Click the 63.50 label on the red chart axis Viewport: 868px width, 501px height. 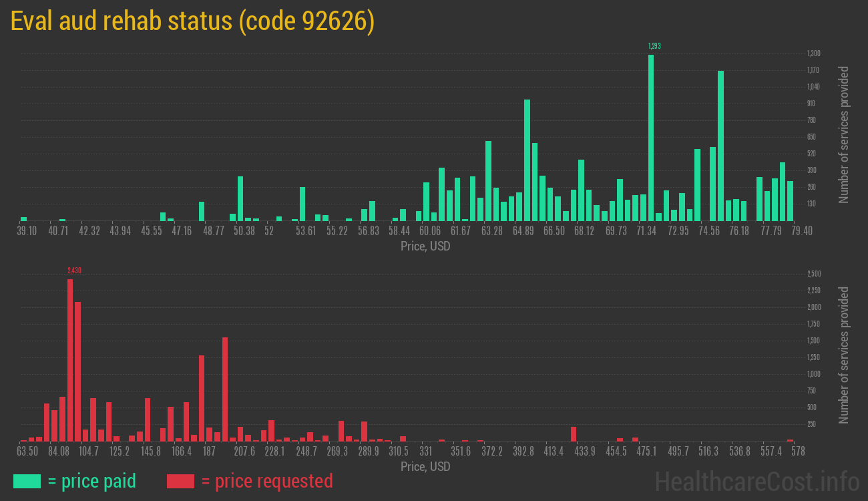click(27, 452)
